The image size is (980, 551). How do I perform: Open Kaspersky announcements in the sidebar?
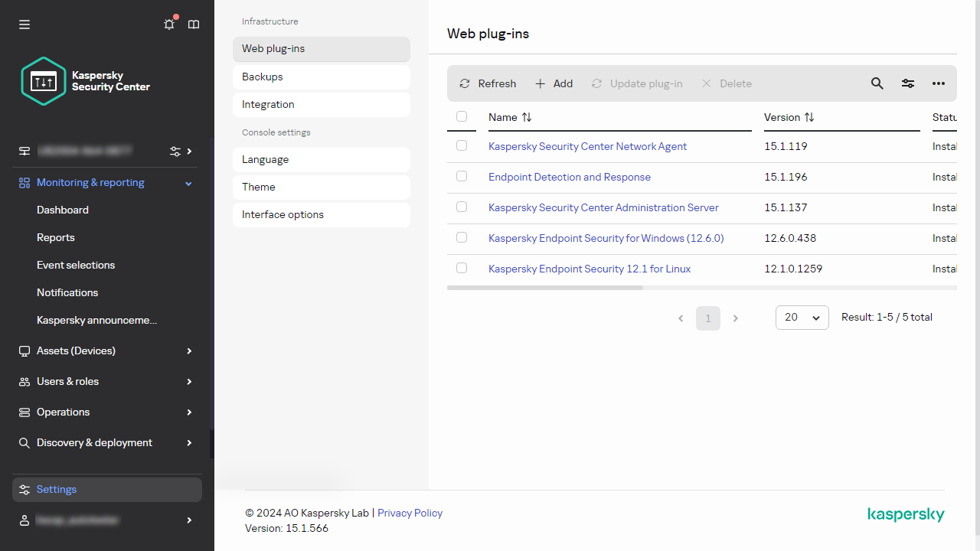pos(97,320)
